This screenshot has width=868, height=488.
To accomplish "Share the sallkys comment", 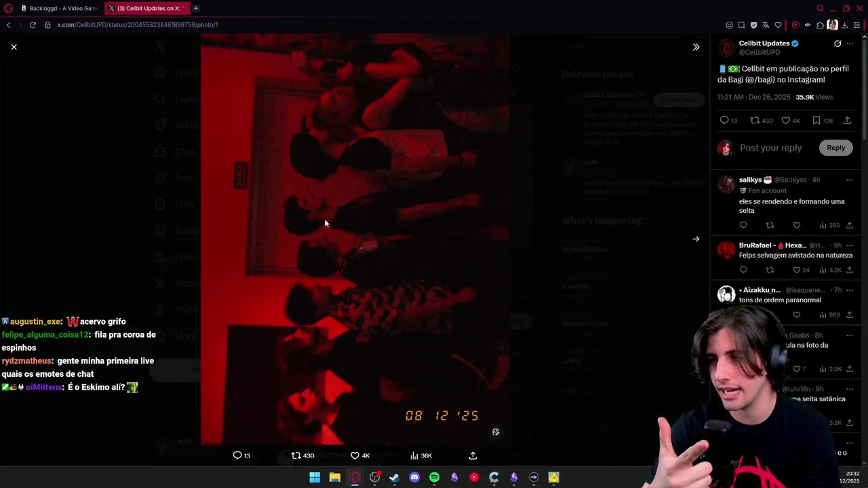I will tap(850, 225).
